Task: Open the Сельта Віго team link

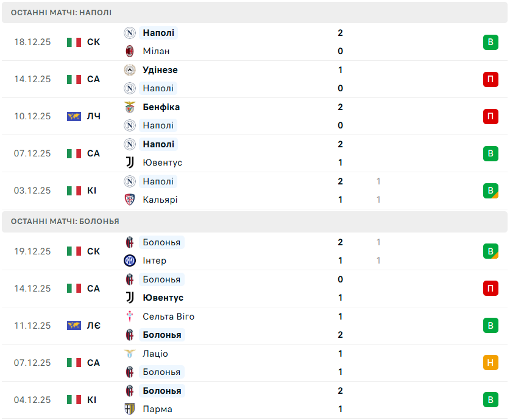Action: (x=169, y=317)
